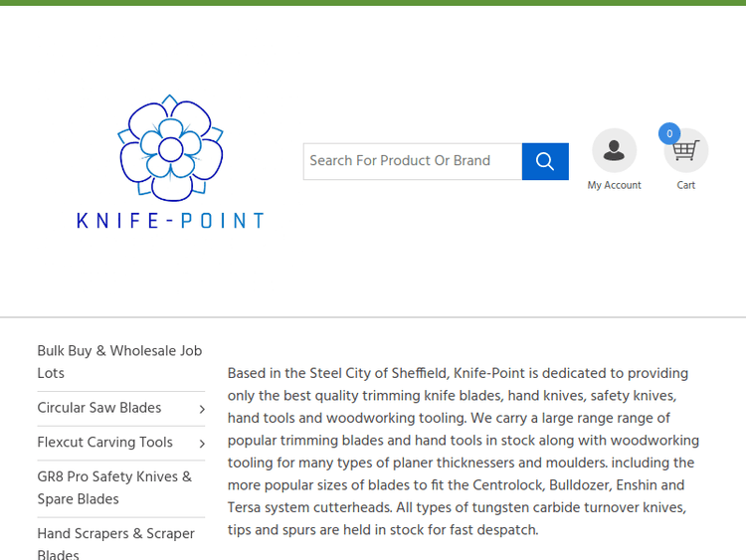746x560 pixels.
Task: Open My Account via the person icon
Action: click(615, 150)
